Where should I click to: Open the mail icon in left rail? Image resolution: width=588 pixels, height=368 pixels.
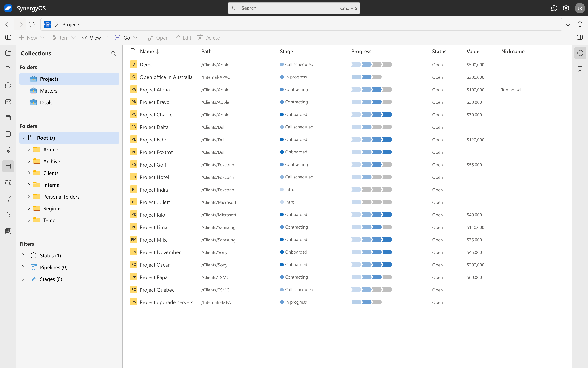(x=8, y=102)
